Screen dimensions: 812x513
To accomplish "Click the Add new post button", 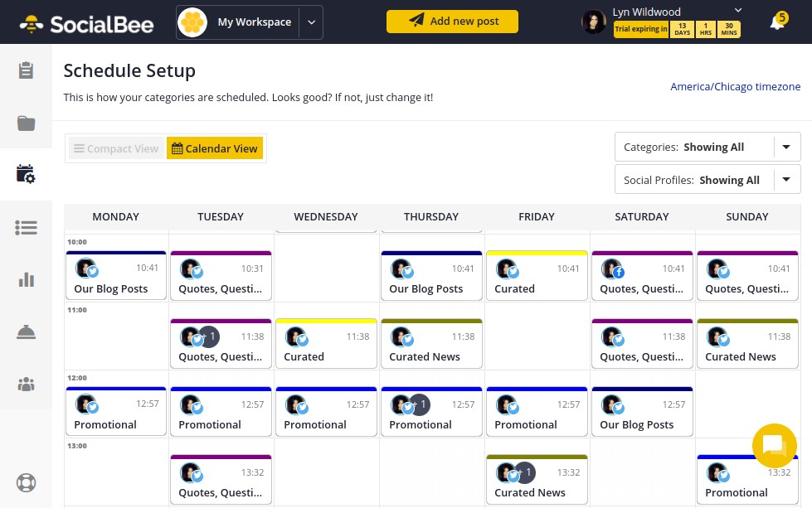I will [452, 21].
